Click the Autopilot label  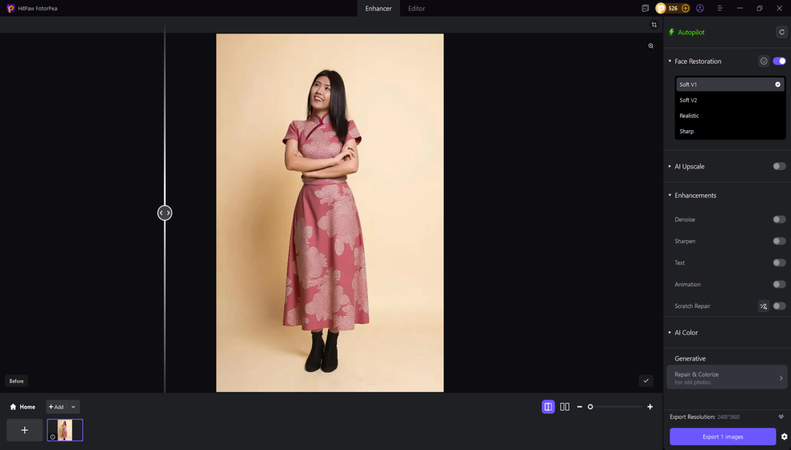[691, 32]
